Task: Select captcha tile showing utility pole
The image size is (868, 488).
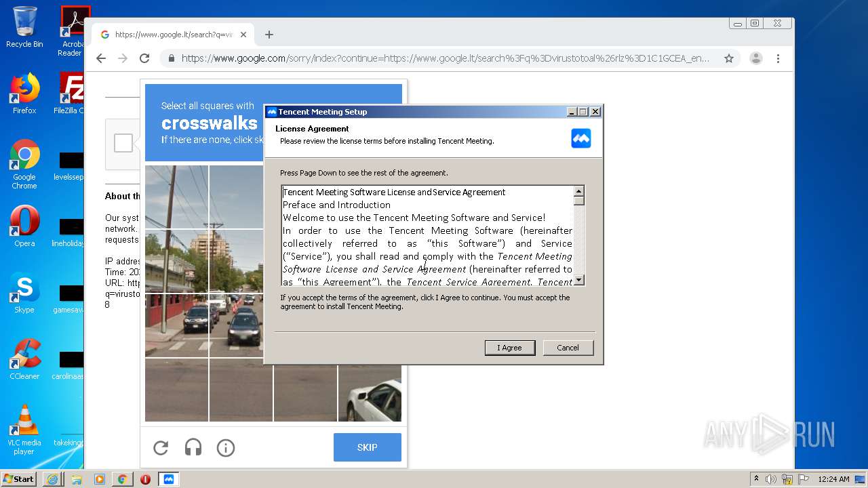Action: [x=177, y=197]
